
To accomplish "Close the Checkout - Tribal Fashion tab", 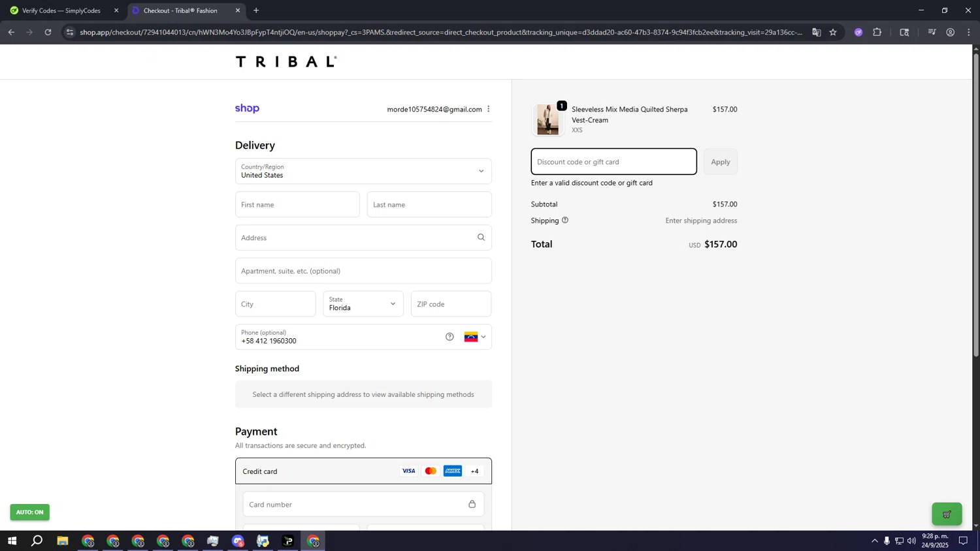I will [238, 10].
